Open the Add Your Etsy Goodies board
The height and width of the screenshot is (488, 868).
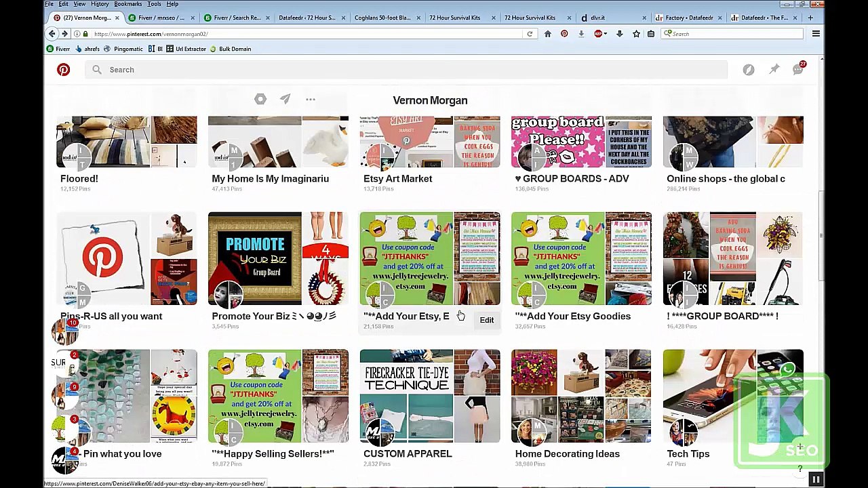pyautogui.click(x=581, y=259)
